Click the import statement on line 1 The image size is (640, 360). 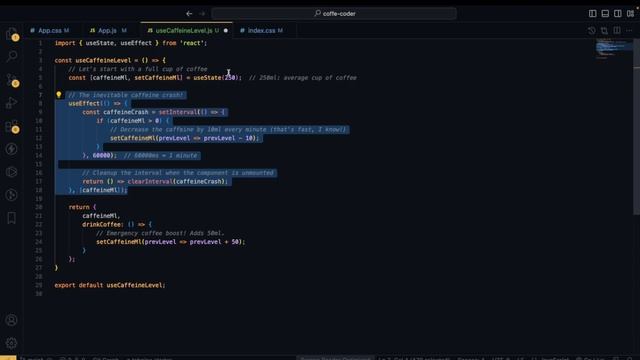coord(131,43)
